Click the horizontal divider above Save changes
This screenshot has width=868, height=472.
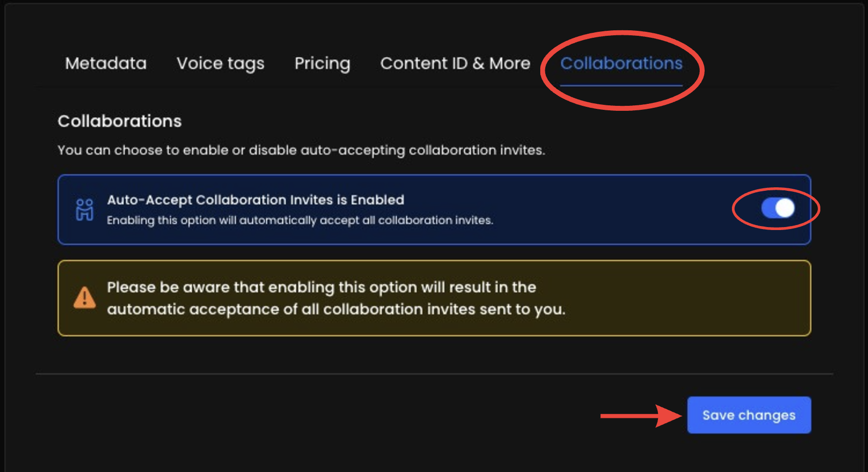pos(434,374)
